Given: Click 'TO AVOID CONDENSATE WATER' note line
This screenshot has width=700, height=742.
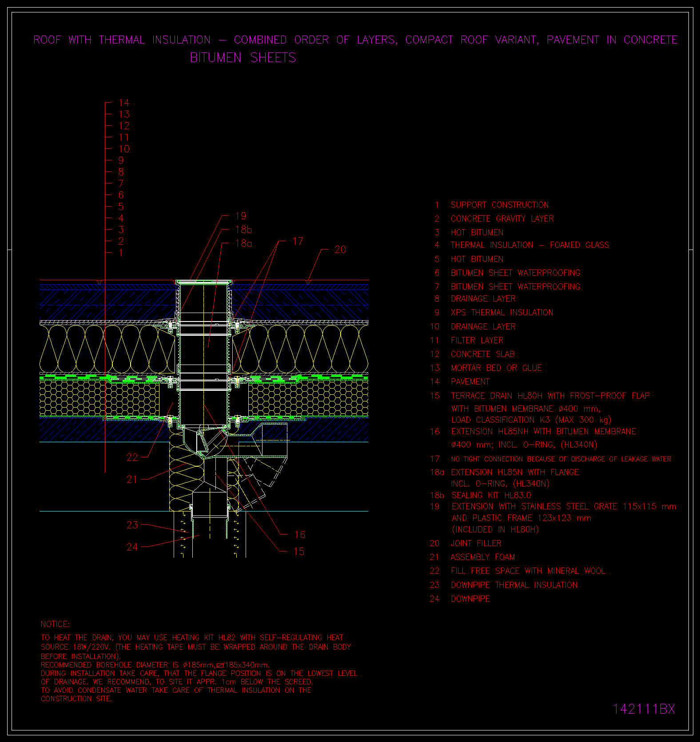Looking at the screenshot, I should 176,690.
